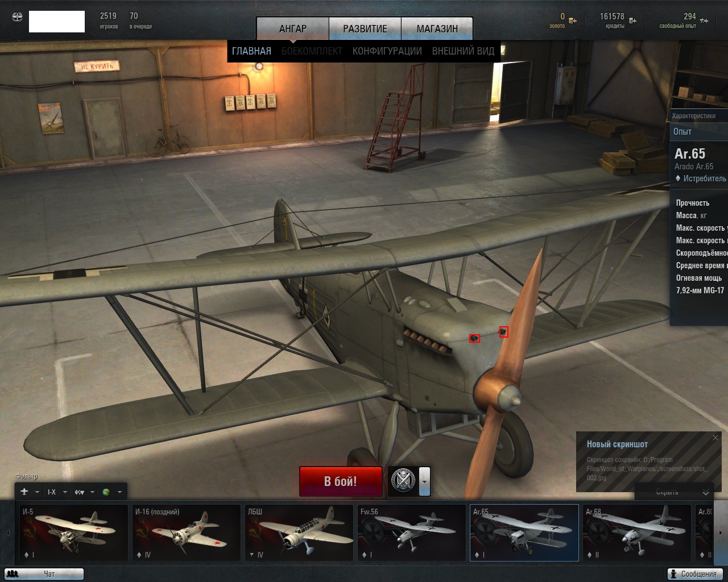Viewport: 728px width, 582px height.
Task: Collapse notifications with the Скрыть chevron
Action: pyautogui.click(x=706, y=492)
